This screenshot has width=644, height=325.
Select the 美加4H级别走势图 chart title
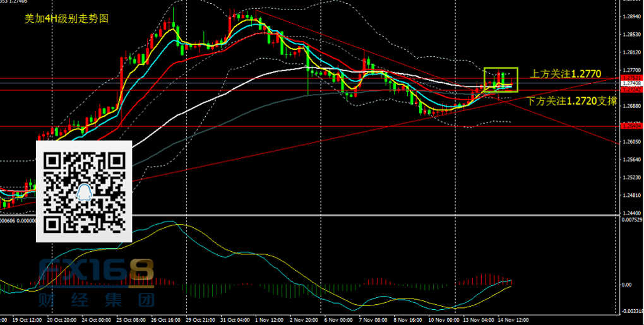point(66,19)
